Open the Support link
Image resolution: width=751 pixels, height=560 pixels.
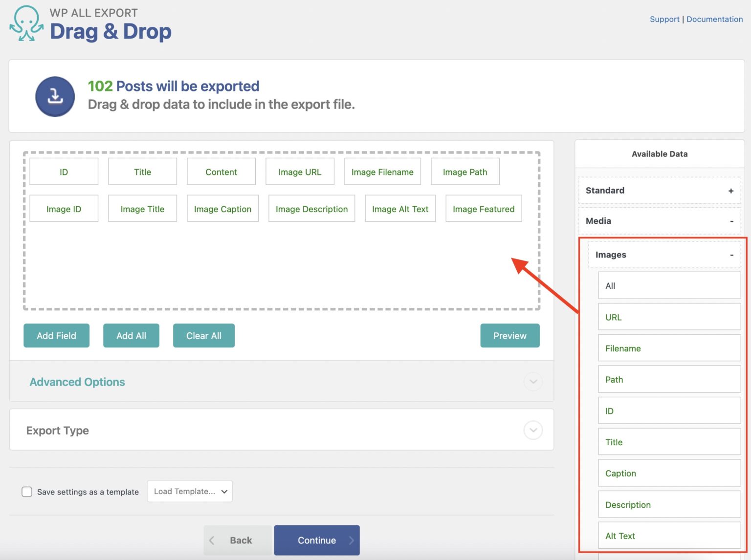coord(664,19)
